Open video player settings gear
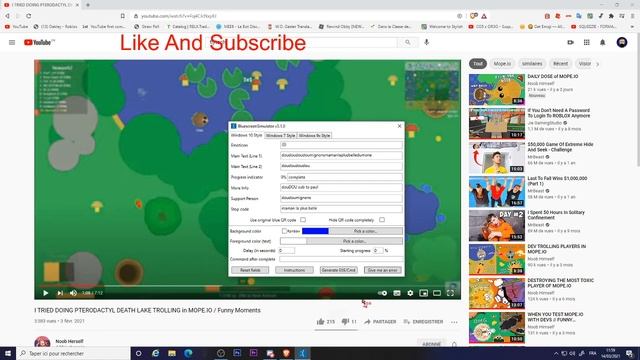This screenshot has width=640, height=360. (410, 293)
